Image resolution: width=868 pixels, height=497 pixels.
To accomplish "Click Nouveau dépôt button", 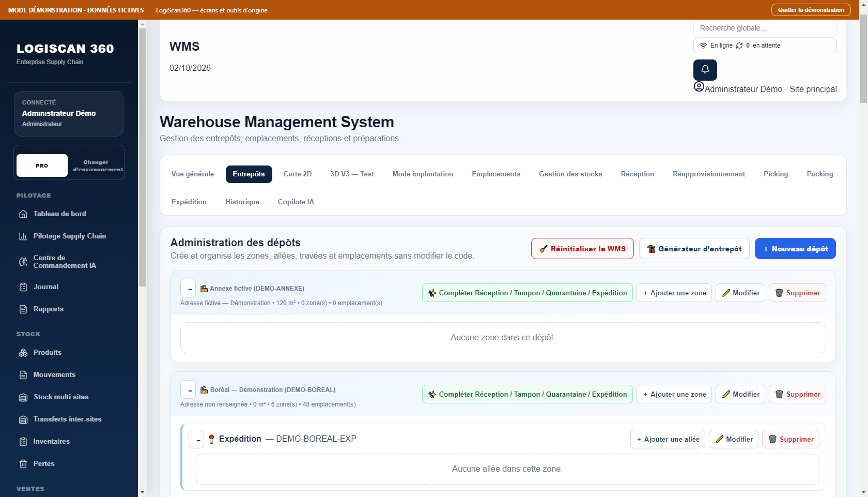I will click(x=795, y=249).
